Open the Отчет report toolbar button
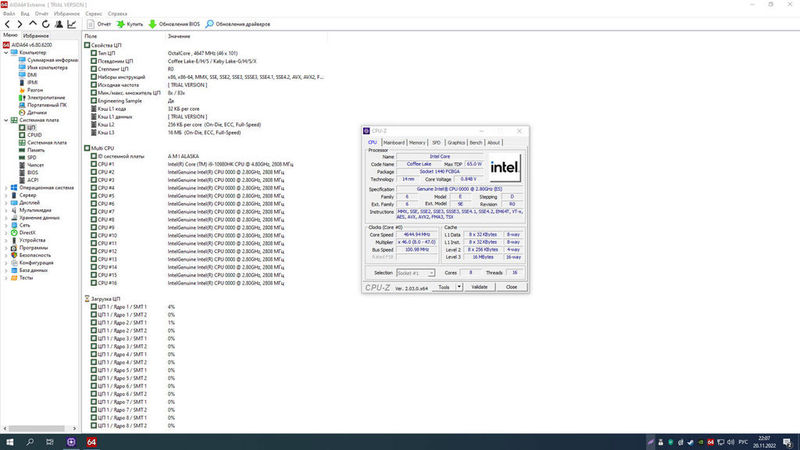Image resolution: width=800 pixels, height=450 pixels. click(99, 24)
